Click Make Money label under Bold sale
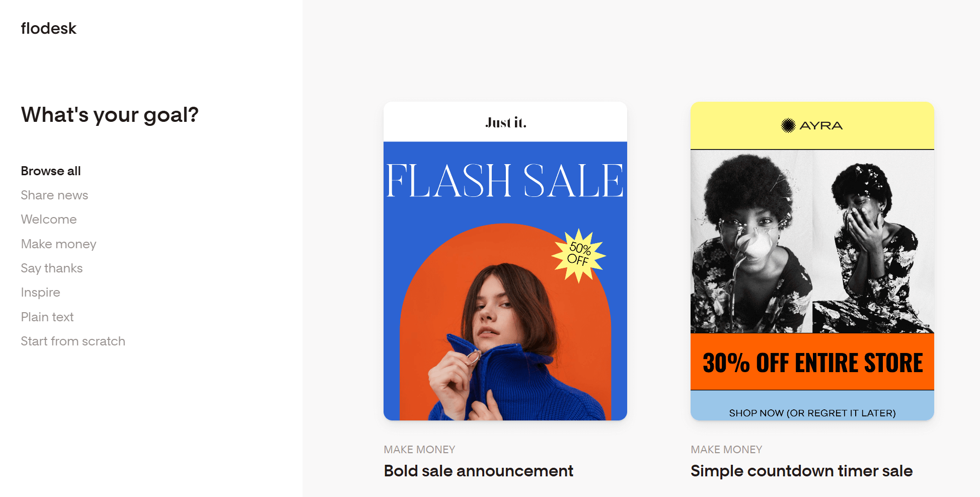Screen dimensions: 980x497 pos(419,449)
